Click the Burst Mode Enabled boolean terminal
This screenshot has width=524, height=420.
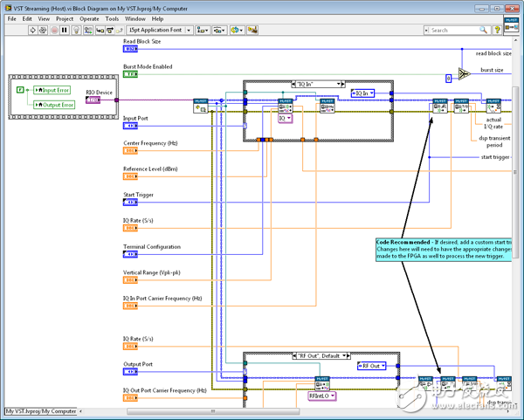(x=130, y=74)
